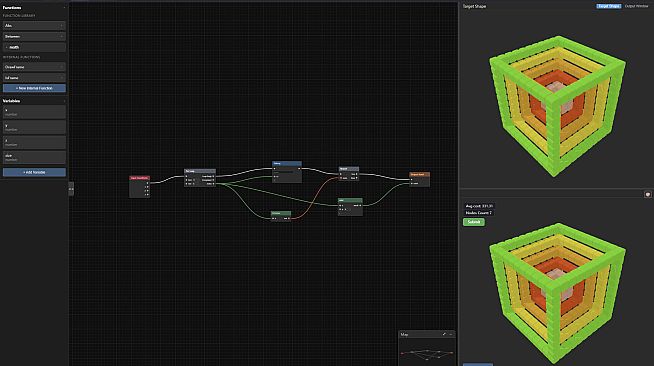
Task: Click the output cube preview below Submit
Action: tap(557, 294)
